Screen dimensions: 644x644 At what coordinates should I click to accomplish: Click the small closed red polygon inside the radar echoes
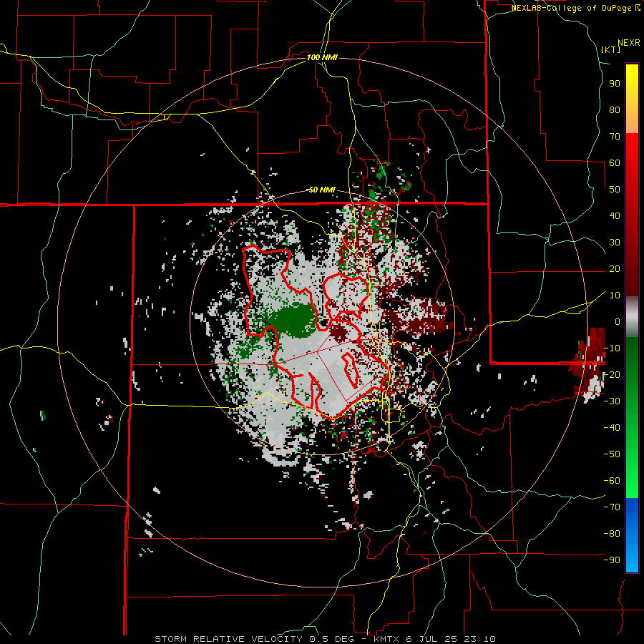point(351,370)
